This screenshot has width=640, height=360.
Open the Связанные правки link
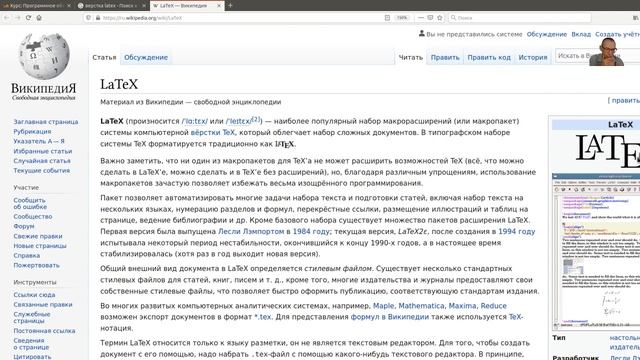pos(42,304)
